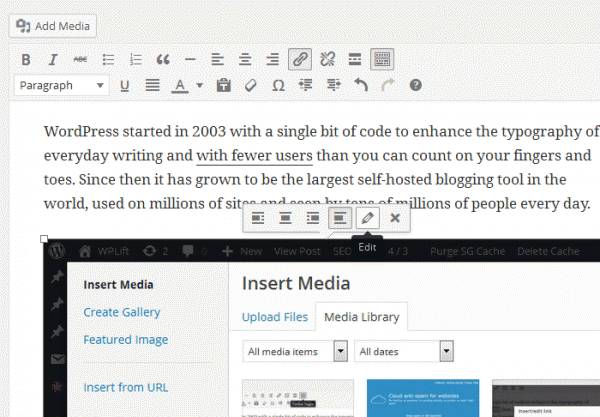Insert special character with omega icon
The height and width of the screenshot is (417, 600).
[278, 86]
